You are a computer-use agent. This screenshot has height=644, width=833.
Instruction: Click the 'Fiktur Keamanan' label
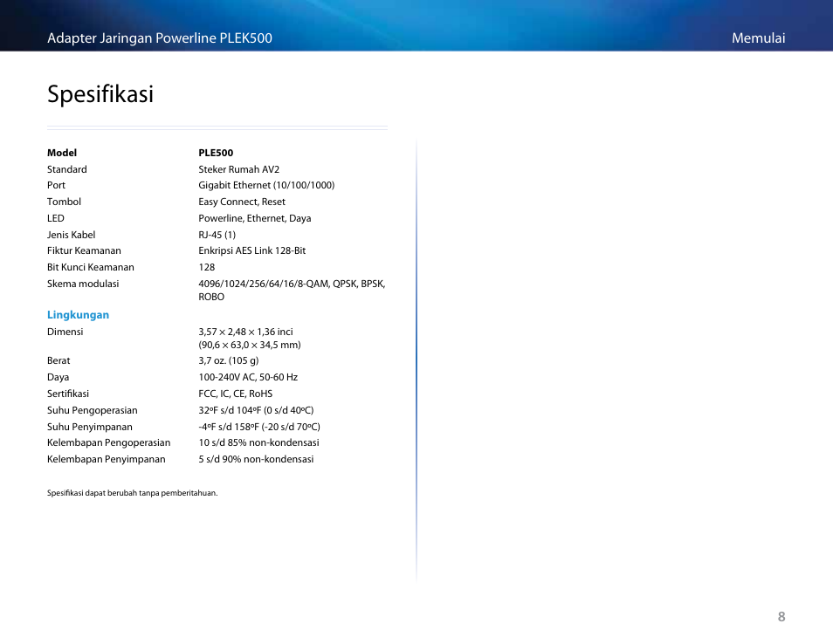point(84,250)
